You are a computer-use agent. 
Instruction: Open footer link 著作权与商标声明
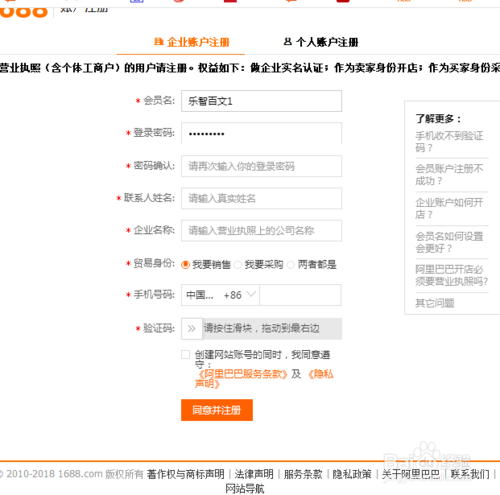tap(186, 474)
